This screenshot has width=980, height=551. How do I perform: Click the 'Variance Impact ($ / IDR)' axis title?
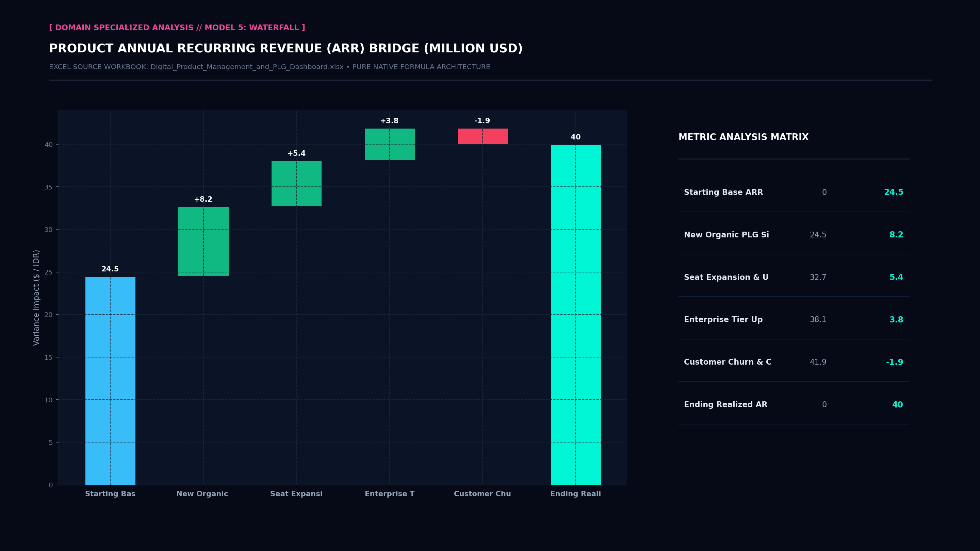[x=36, y=298]
